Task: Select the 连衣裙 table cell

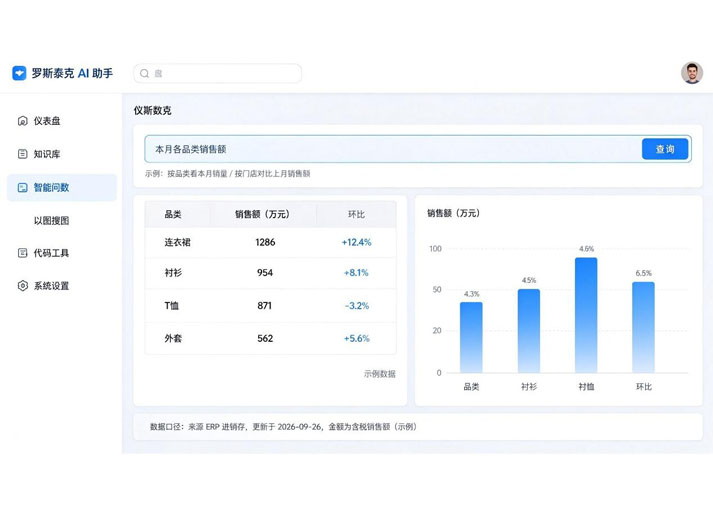Action: [177, 242]
